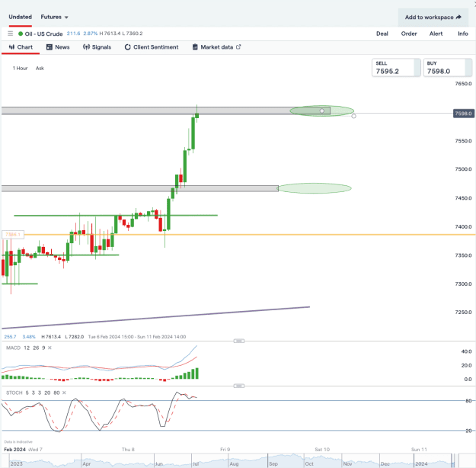Switch to the Signals tab
Screen dimensions: 476x468
(x=97, y=47)
